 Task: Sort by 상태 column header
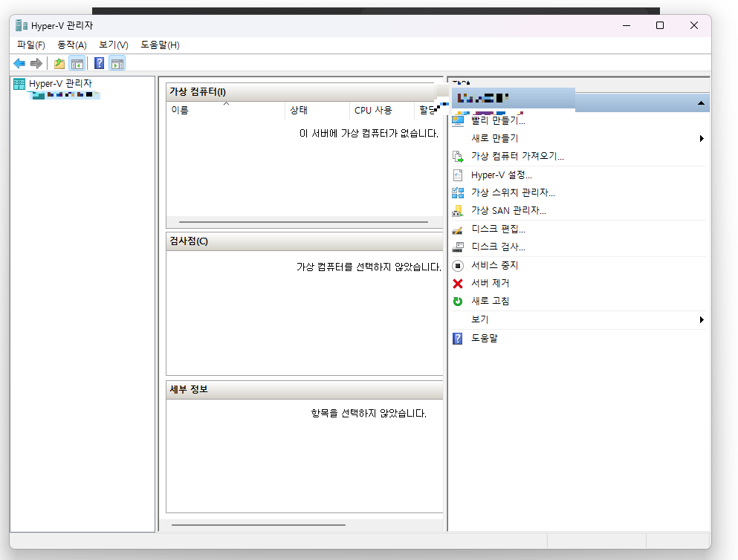coord(317,111)
